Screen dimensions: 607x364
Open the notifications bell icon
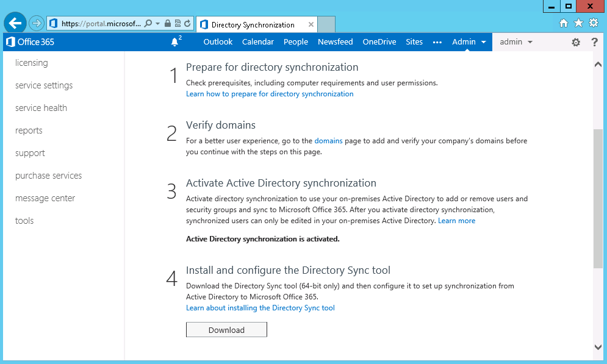point(175,42)
